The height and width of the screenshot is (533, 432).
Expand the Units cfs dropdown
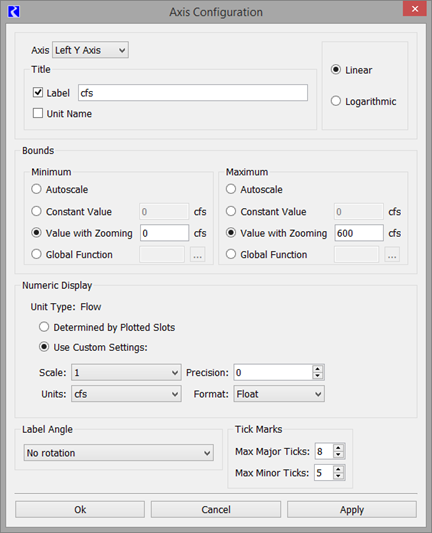pyautogui.click(x=126, y=394)
